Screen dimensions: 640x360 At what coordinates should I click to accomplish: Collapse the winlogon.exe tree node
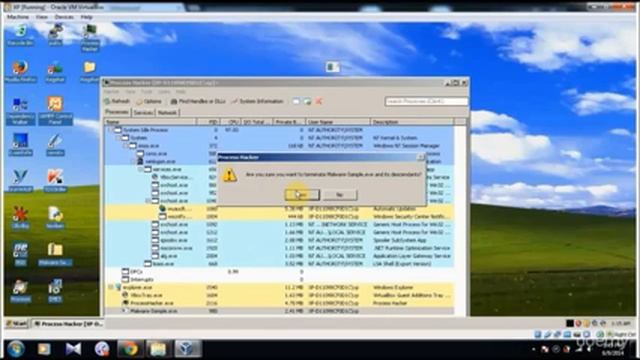[133, 162]
